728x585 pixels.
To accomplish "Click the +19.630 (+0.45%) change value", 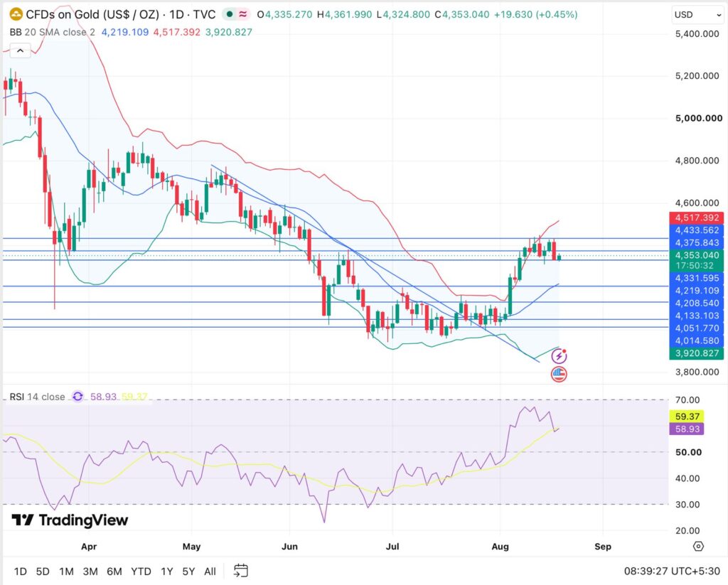I will pos(535,14).
